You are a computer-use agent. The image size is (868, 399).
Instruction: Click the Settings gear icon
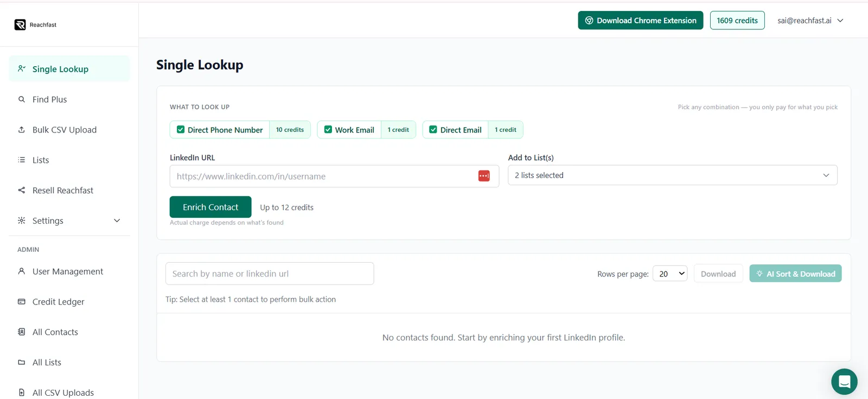(22, 220)
